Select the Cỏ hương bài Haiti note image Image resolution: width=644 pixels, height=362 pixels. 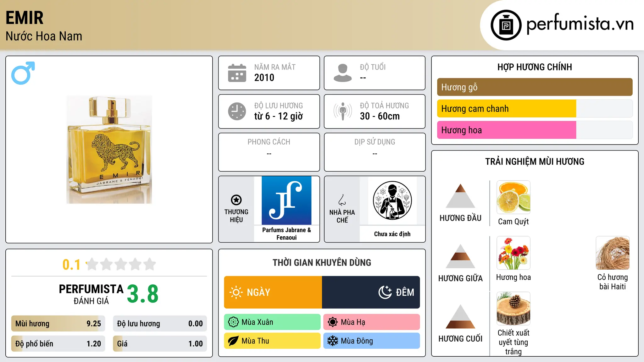pos(613,253)
